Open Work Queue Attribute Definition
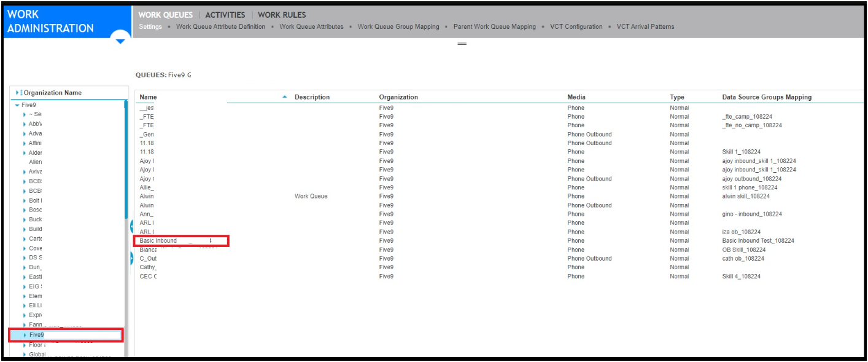 [x=220, y=26]
